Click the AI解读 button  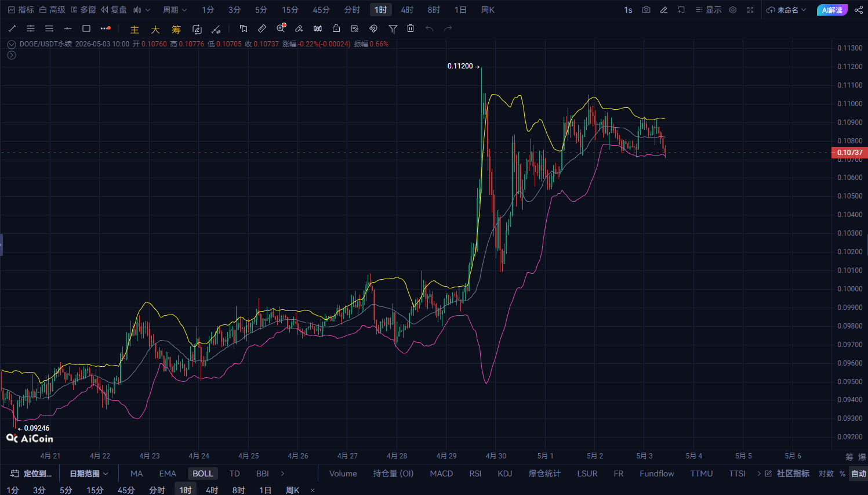click(832, 10)
